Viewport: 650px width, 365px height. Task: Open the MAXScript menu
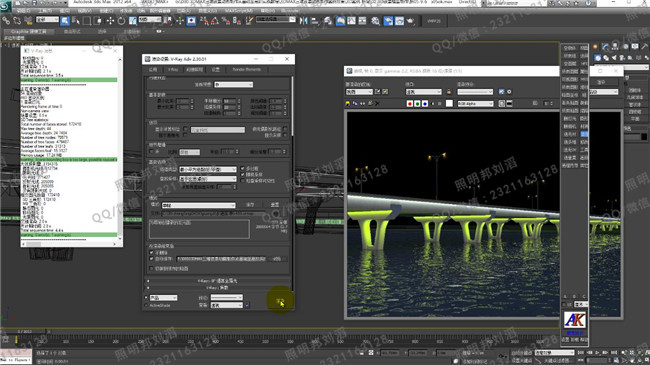click(x=238, y=11)
